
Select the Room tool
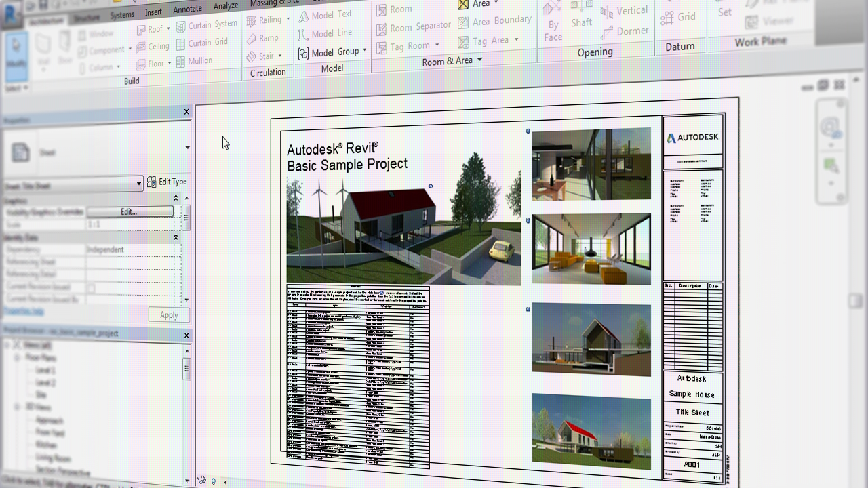click(x=394, y=9)
